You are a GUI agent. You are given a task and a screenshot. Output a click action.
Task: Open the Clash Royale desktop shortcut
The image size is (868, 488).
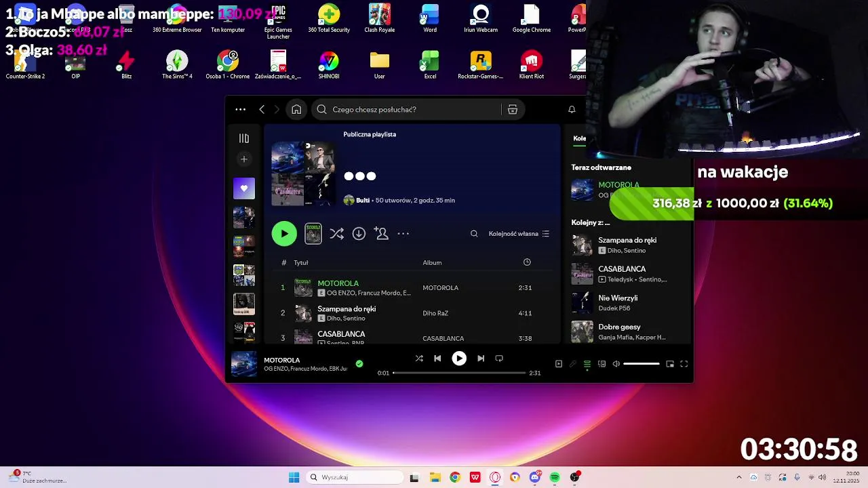[x=380, y=18]
